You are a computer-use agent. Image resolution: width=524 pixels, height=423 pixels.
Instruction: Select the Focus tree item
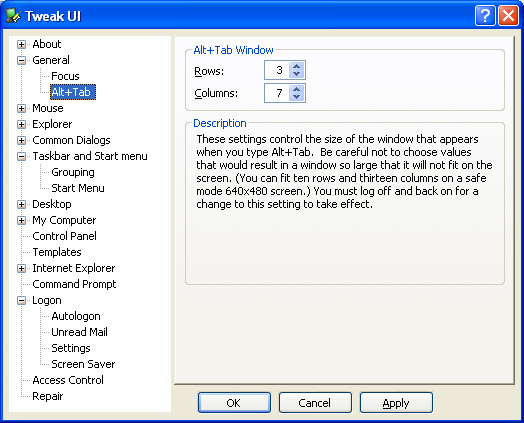pos(65,76)
